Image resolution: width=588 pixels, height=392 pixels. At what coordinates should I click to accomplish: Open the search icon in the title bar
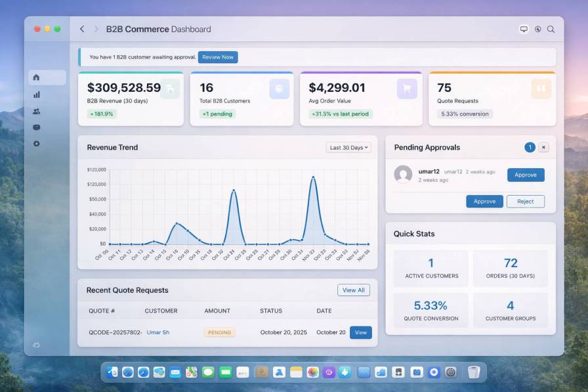551,29
